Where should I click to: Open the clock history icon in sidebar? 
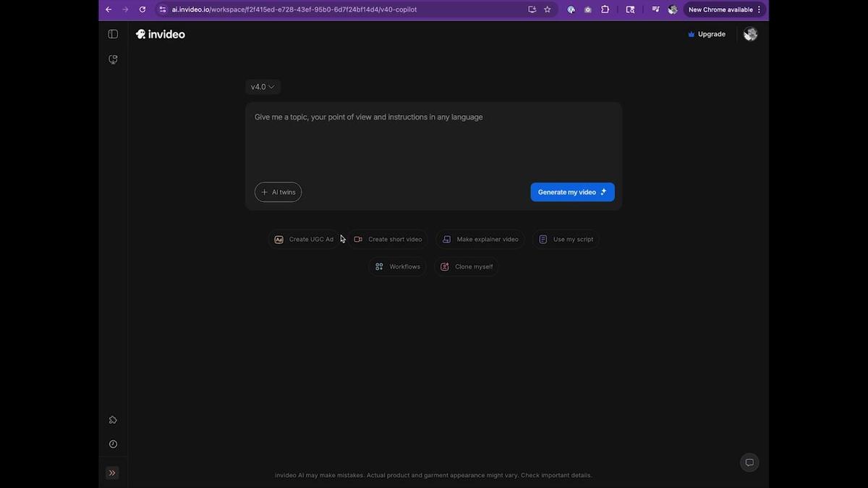point(113,445)
